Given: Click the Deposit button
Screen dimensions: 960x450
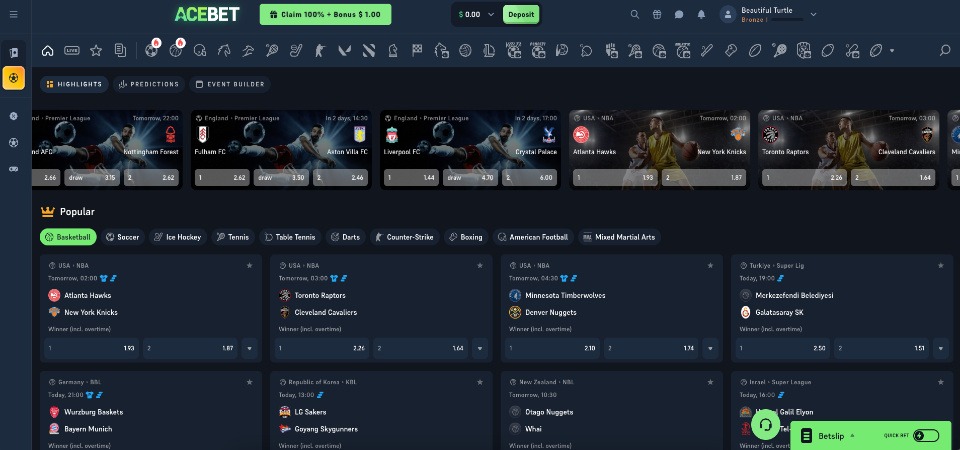Looking at the screenshot, I should coord(521,15).
